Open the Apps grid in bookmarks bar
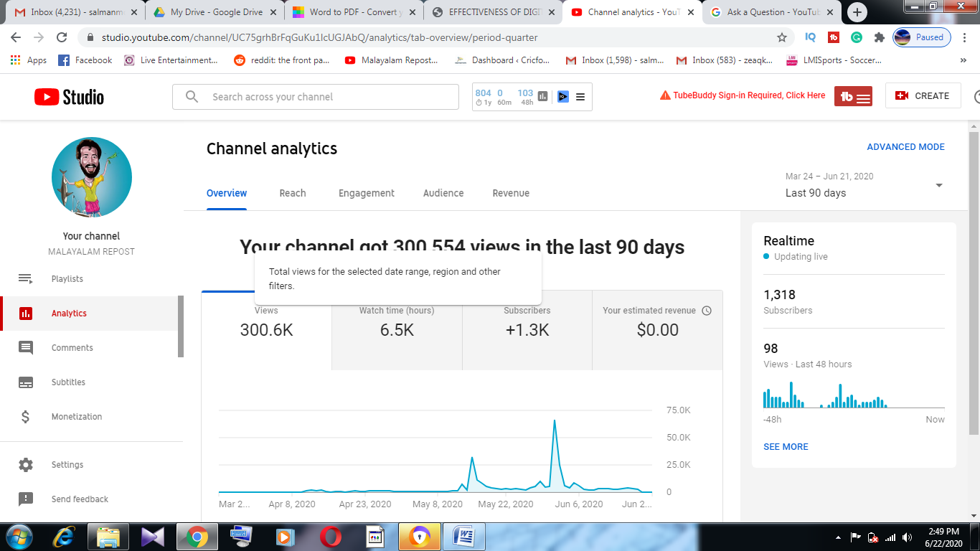Image resolution: width=980 pixels, height=551 pixels. 29,60
